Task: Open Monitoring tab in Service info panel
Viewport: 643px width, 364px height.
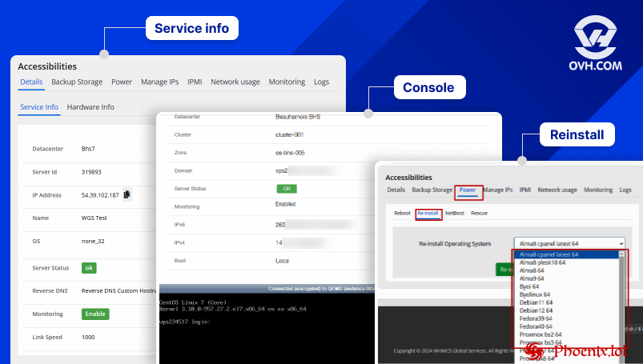Action: 287,82
